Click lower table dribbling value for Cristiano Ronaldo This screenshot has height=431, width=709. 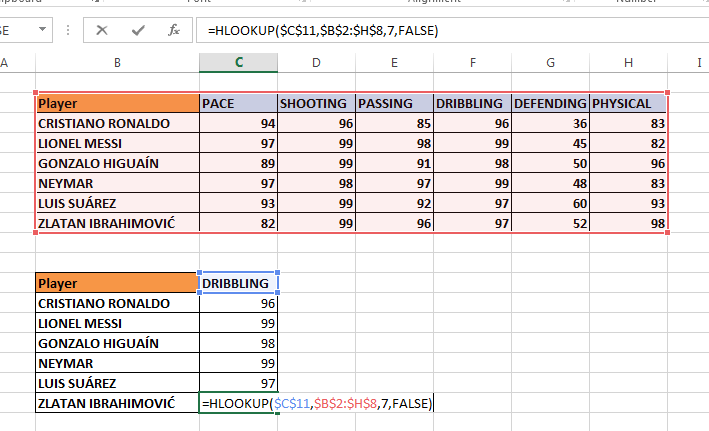[238, 303]
